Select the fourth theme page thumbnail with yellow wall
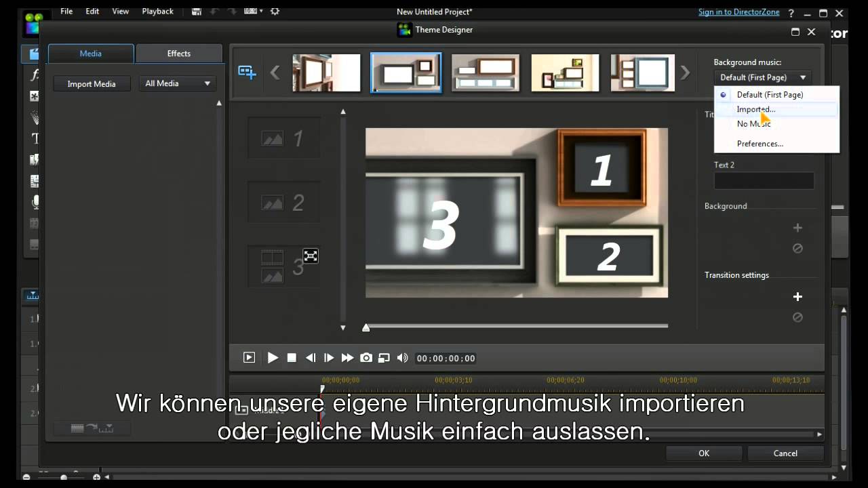 click(x=566, y=73)
